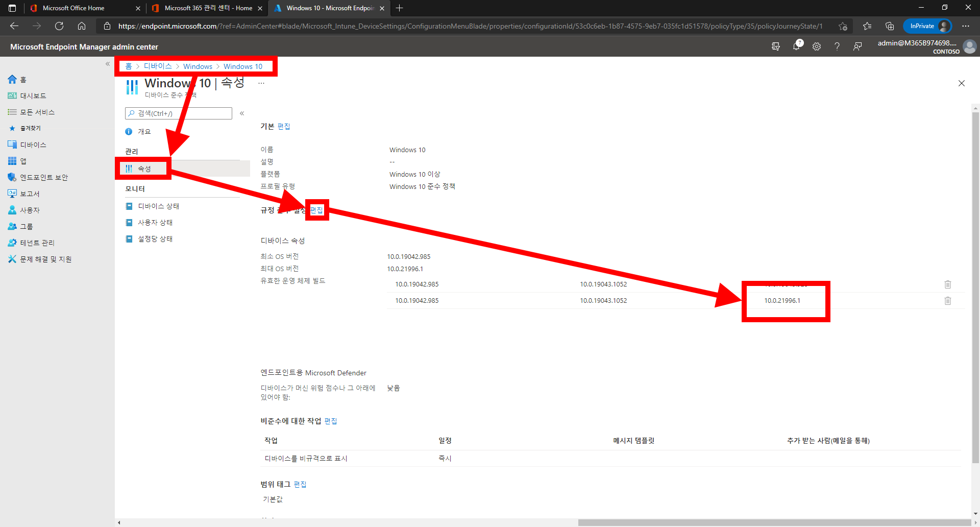Open directory and subscription filter icon
Viewport: 980px width, 527px height.
point(776,46)
